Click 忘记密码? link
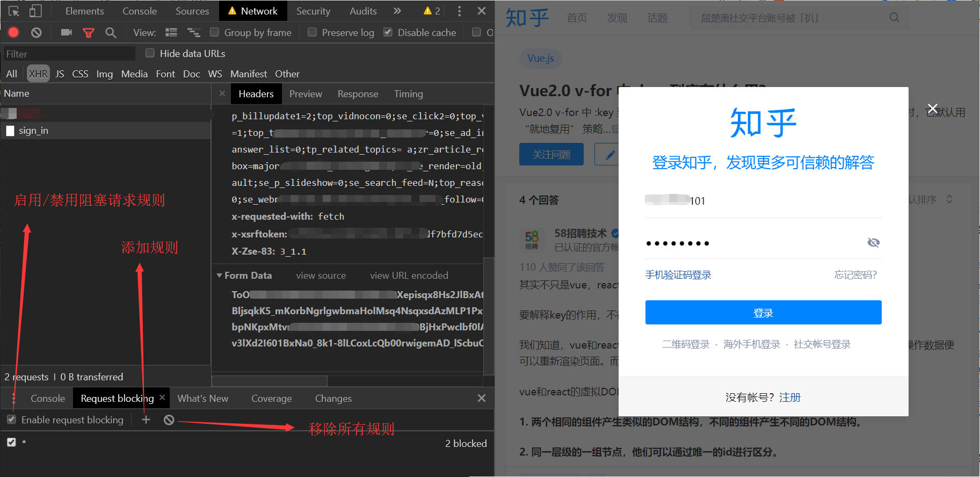980x477 pixels. point(855,274)
